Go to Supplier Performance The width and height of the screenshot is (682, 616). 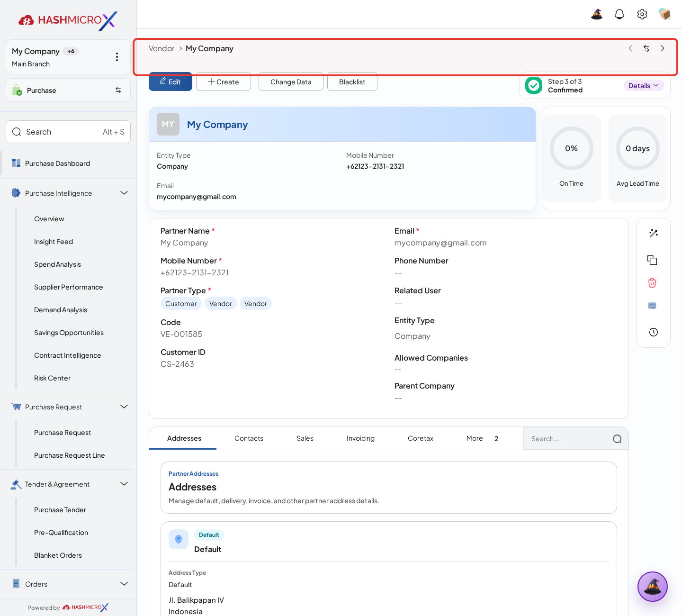(x=68, y=287)
